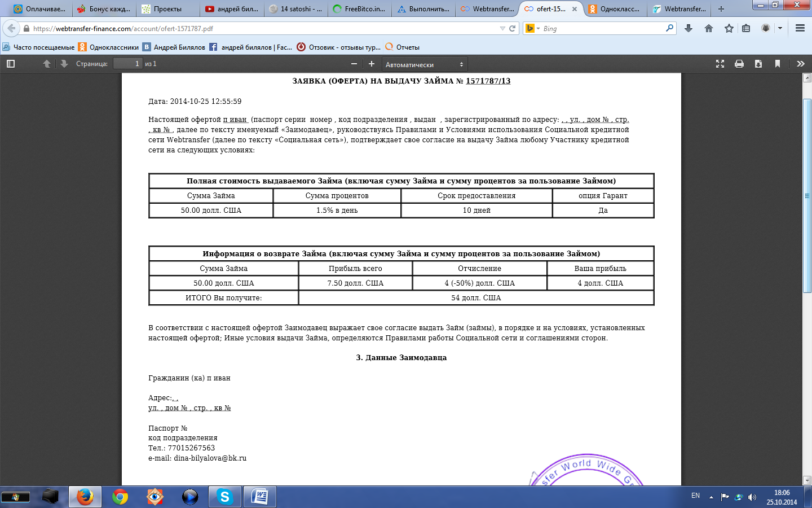Click the vertical scrollbar thumb
The height and width of the screenshot is (508, 812).
[x=807, y=195]
